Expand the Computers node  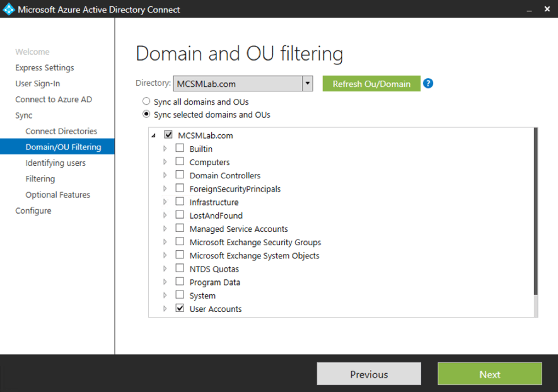click(165, 162)
